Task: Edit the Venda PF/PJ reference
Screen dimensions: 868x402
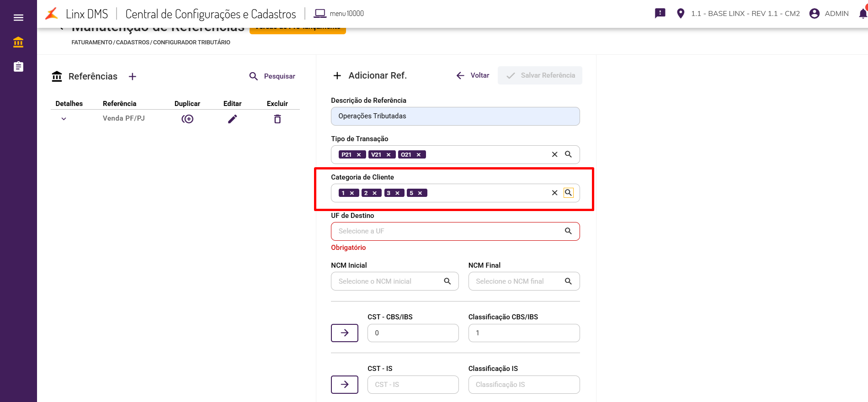Action: [x=232, y=119]
